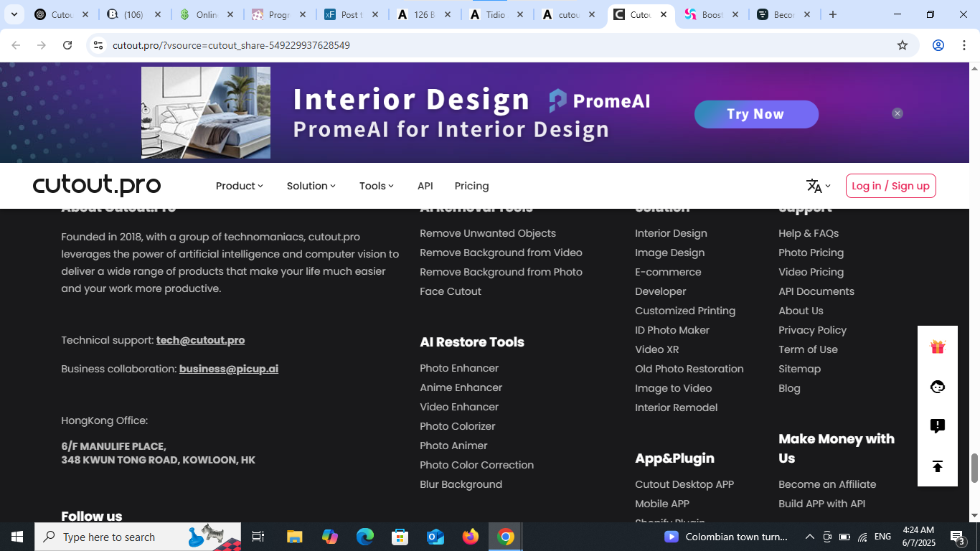
Task: Open Outlook from taskbar
Action: pos(435,537)
